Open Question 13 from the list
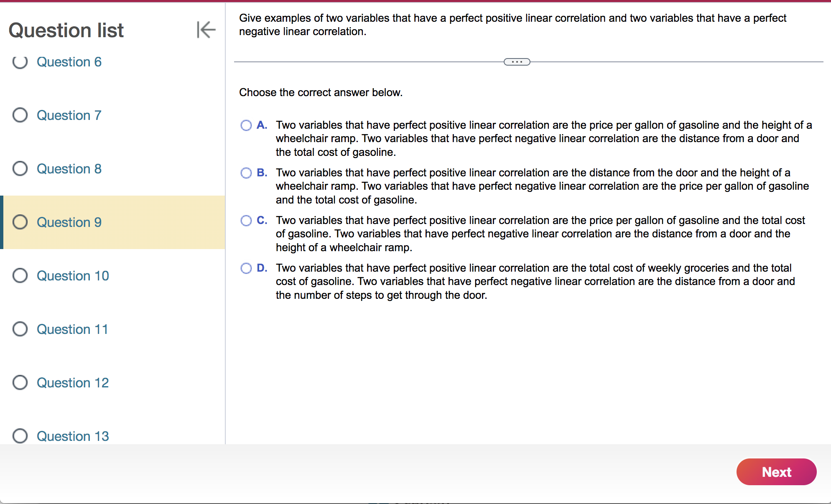This screenshot has height=504, width=831. point(72,436)
